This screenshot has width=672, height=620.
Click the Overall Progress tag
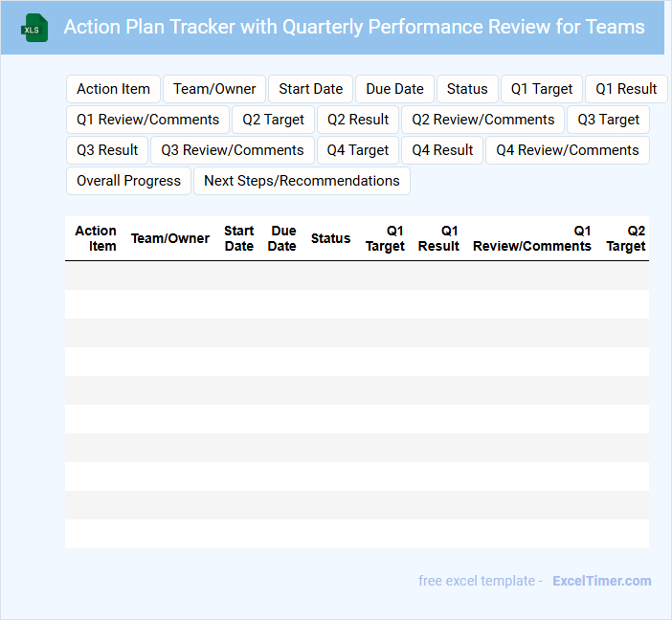click(x=128, y=181)
